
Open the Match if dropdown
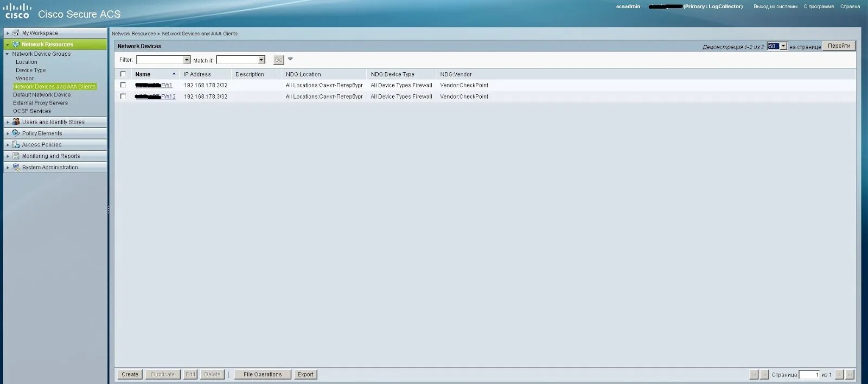tap(261, 60)
